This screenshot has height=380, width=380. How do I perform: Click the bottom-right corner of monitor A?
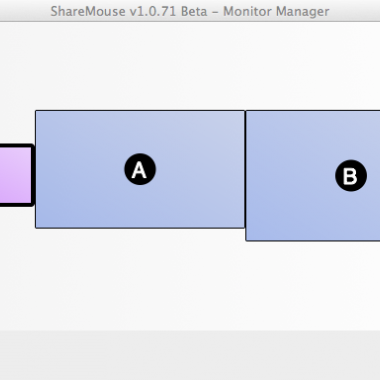(x=244, y=228)
